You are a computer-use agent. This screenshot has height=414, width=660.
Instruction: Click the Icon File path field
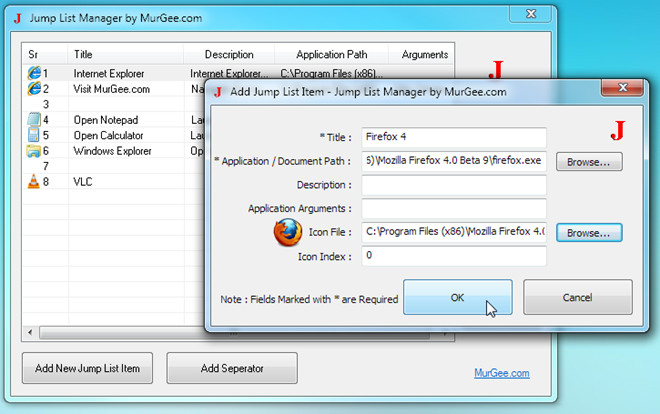(454, 232)
